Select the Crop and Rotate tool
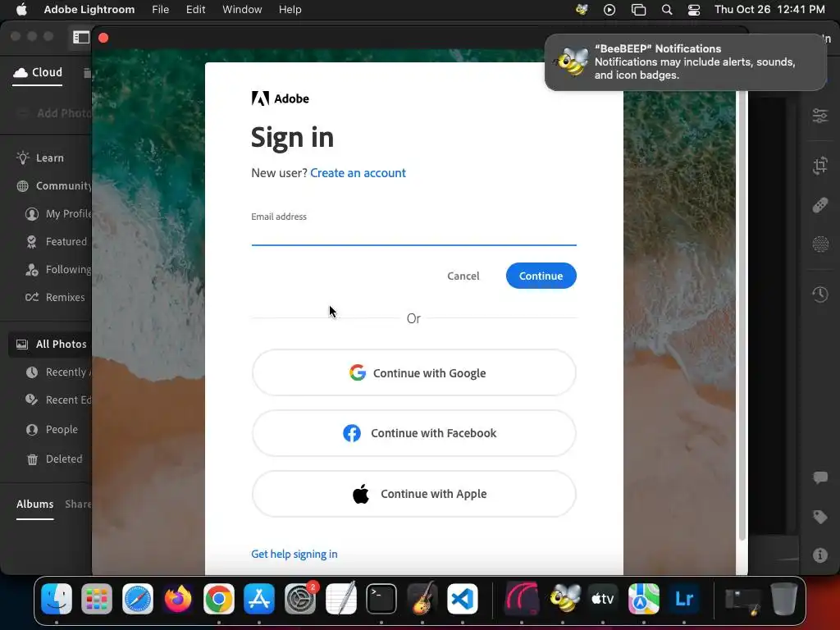840x630 pixels. (820, 166)
